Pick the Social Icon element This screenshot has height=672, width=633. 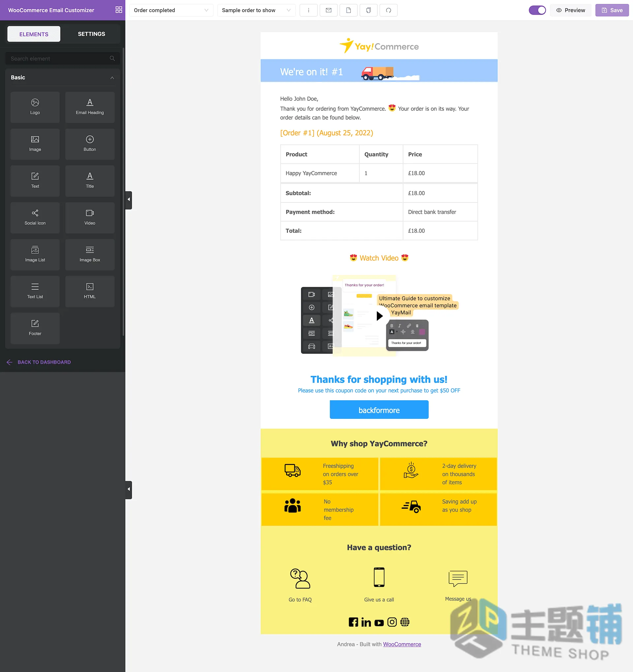[x=35, y=218]
